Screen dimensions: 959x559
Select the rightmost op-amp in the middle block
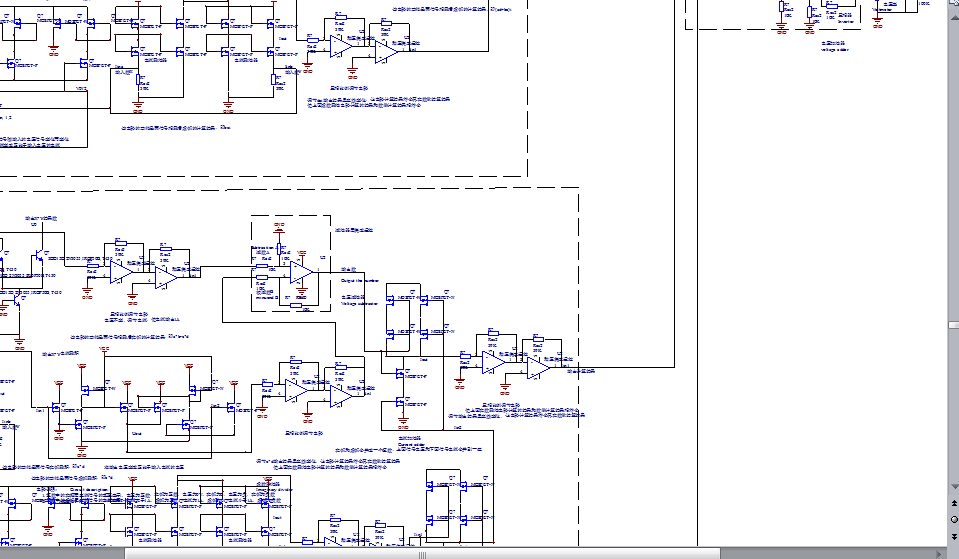538,368
